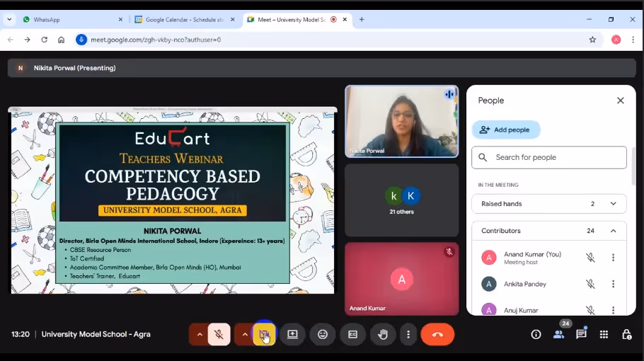Click the Add people button
Viewport: 644px width, 361px height.
coord(505,130)
